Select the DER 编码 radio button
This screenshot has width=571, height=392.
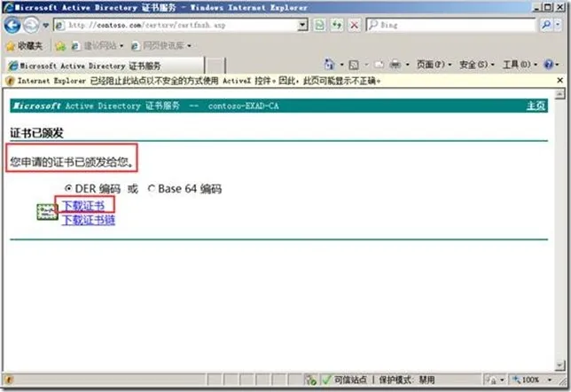point(67,188)
